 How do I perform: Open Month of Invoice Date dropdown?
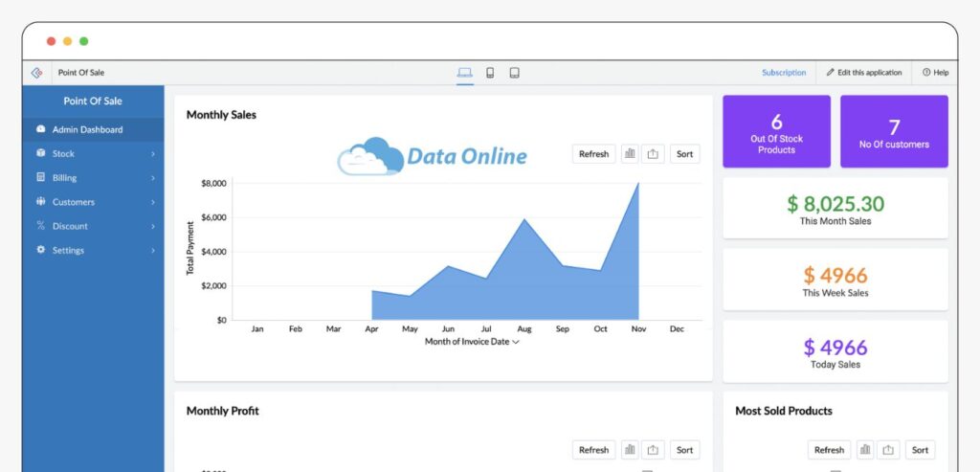click(x=472, y=342)
